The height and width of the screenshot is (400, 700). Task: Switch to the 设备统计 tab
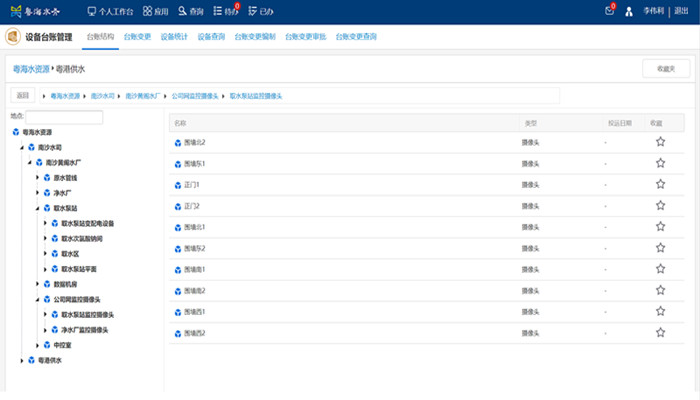click(174, 36)
